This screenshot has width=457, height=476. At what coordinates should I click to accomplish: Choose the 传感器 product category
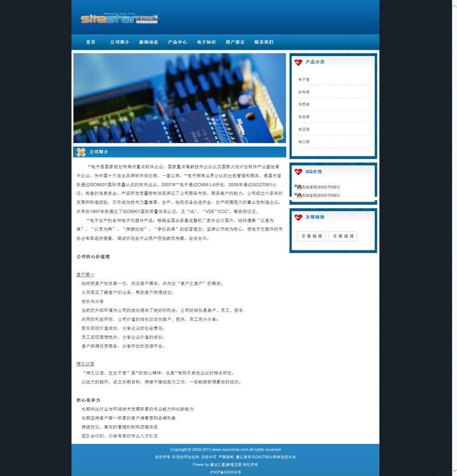[x=304, y=104]
